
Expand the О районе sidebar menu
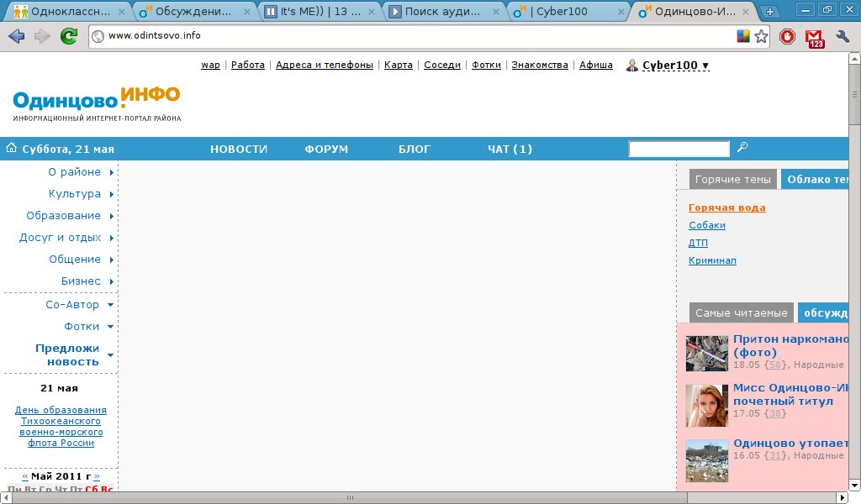(x=81, y=172)
